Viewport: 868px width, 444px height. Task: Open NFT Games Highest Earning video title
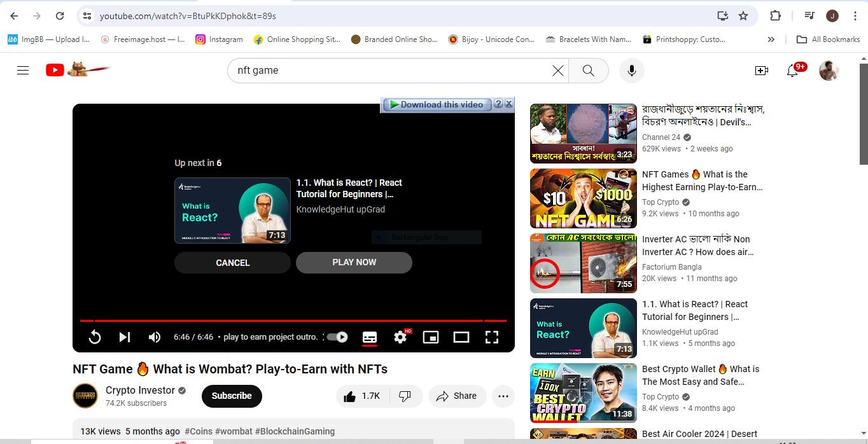703,181
